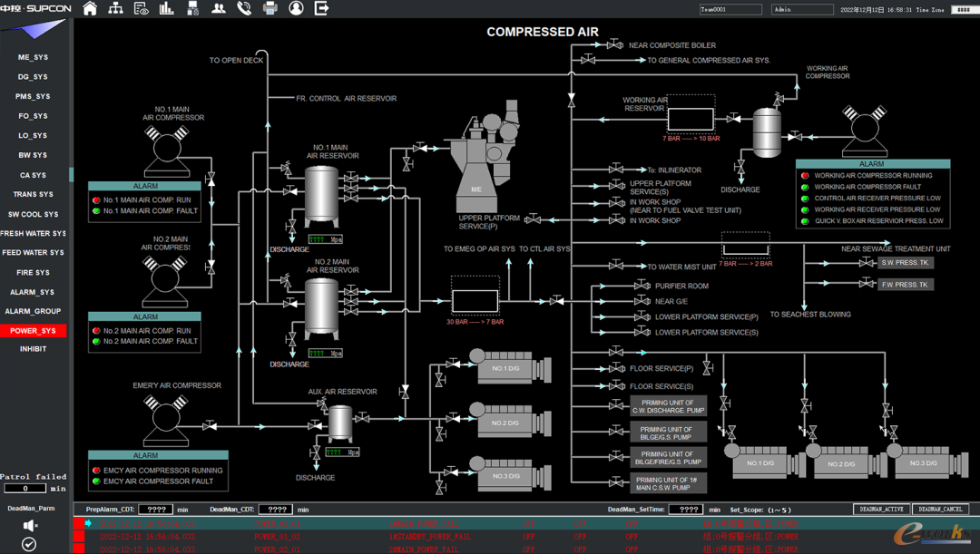The width and height of the screenshot is (980, 554).
Task: Click the DeadMan_SetTime input field
Action: pos(687,510)
